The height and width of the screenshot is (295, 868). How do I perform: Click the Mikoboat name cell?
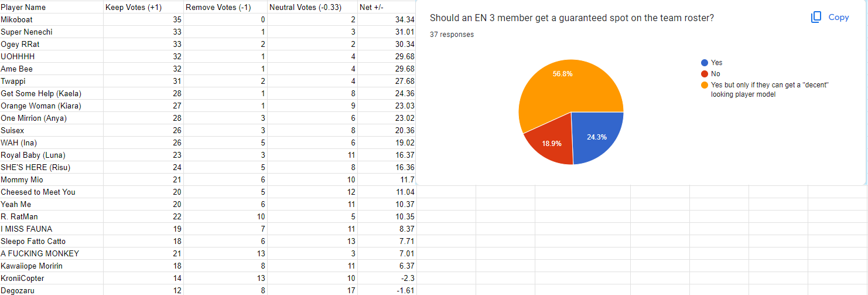[x=52, y=20]
